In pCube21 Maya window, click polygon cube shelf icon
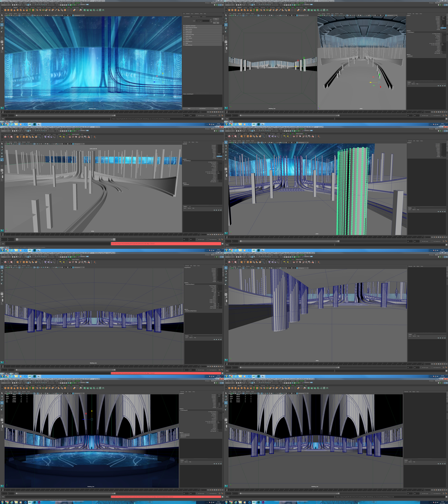This screenshot has width=448, height=504. click(x=8, y=10)
